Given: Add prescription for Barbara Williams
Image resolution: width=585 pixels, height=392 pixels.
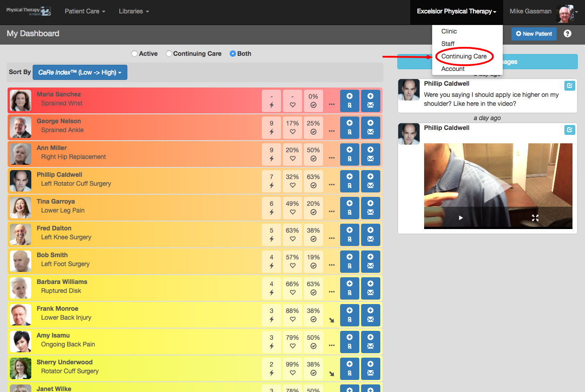Looking at the screenshot, I should (x=349, y=288).
